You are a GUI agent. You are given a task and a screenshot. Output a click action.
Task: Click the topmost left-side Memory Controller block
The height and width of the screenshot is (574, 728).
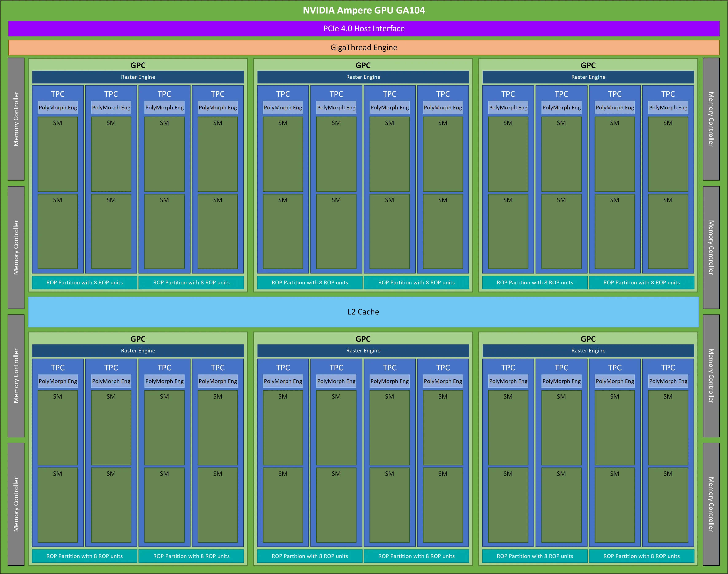pyautogui.click(x=16, y=119)
